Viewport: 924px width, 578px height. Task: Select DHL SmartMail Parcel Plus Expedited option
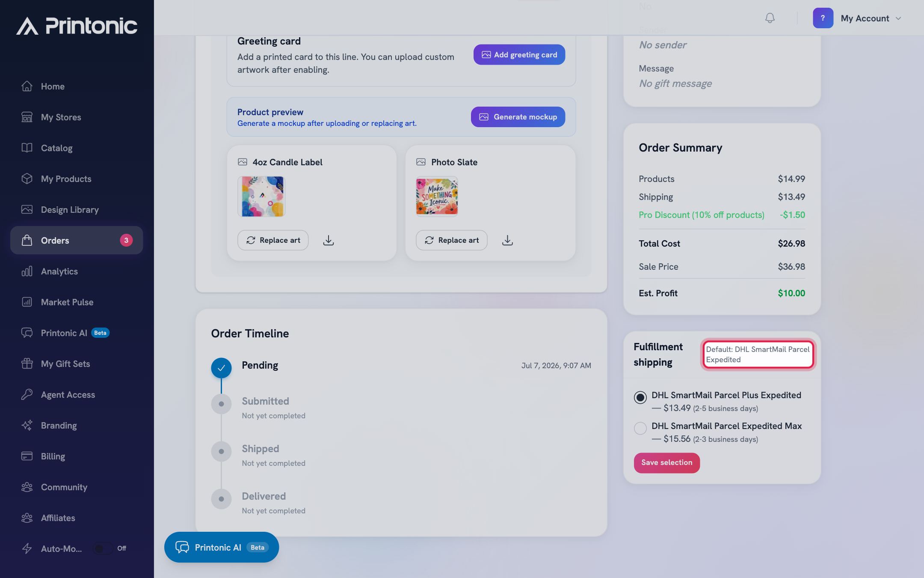coord(640,397)
